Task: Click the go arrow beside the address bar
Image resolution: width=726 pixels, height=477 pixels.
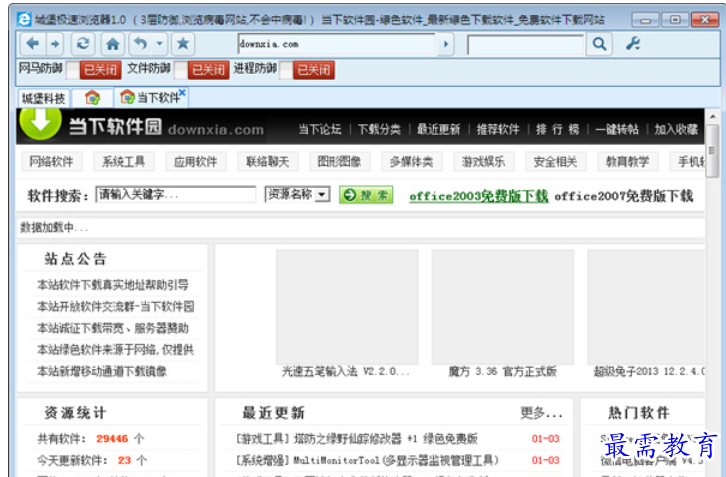Action: pos(445,44)
